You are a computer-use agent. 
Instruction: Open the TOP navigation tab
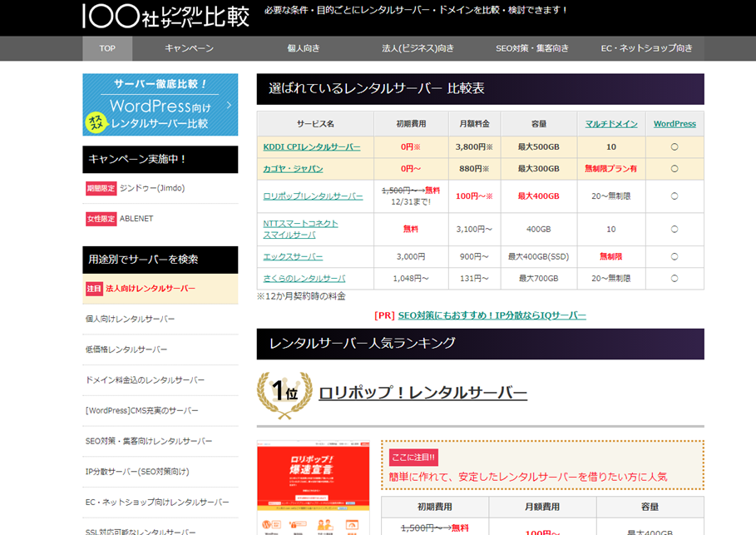pos(107,48)
